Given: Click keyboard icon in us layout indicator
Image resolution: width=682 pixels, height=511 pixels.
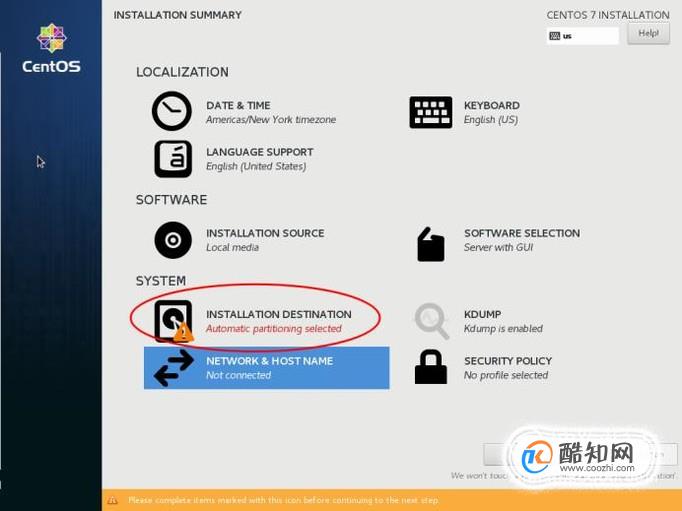Looking at the screenshot, I should coord(555,36).
